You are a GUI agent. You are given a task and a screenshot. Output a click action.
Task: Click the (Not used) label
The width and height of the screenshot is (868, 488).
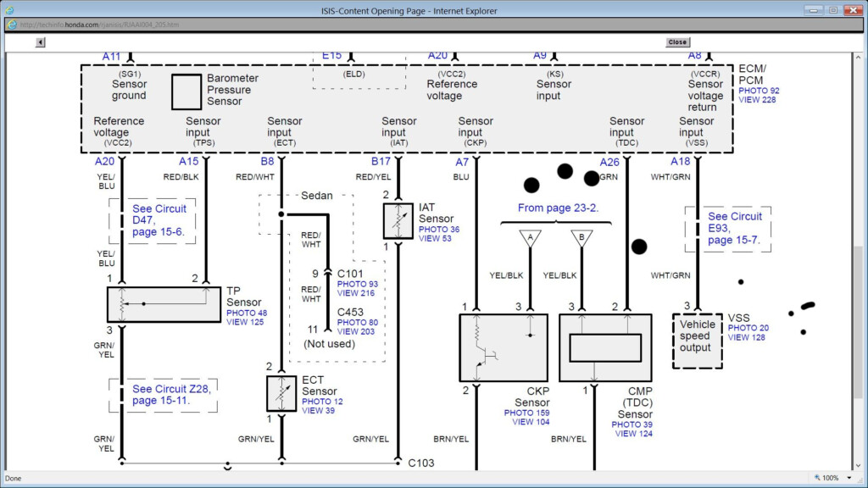tap(330, 344)
